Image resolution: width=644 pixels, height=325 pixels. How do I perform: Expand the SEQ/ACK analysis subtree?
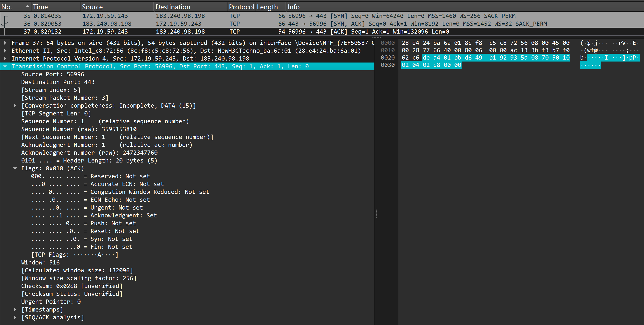[x=15, y=317]
